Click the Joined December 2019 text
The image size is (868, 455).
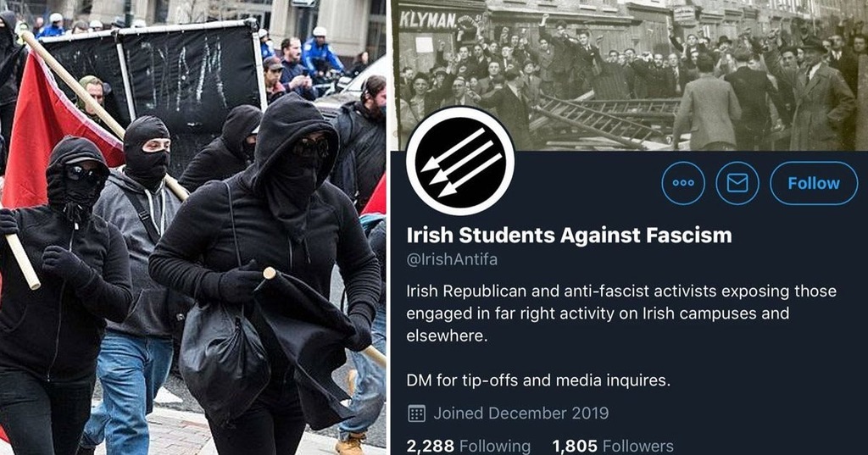[x=521, y=413]
